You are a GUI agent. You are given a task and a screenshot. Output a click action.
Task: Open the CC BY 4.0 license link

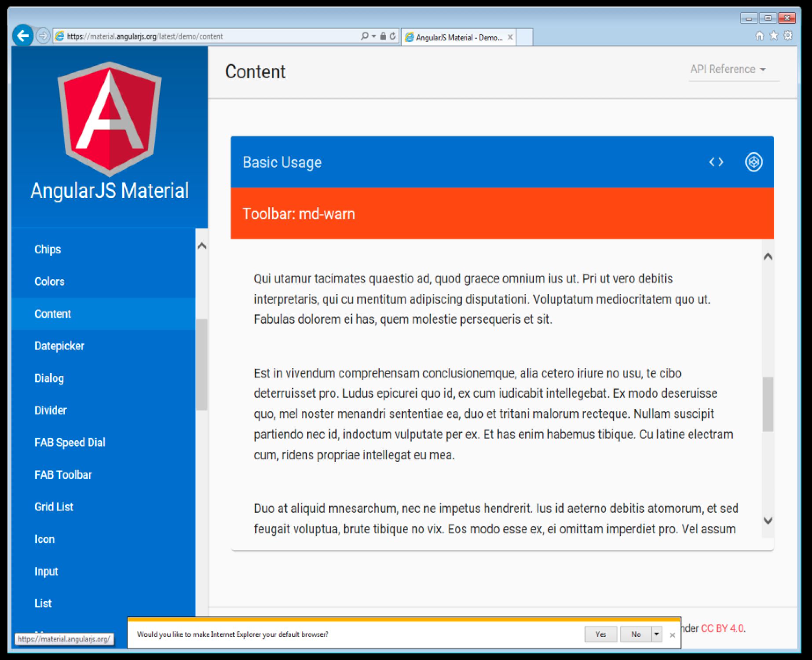click(722, 628)
